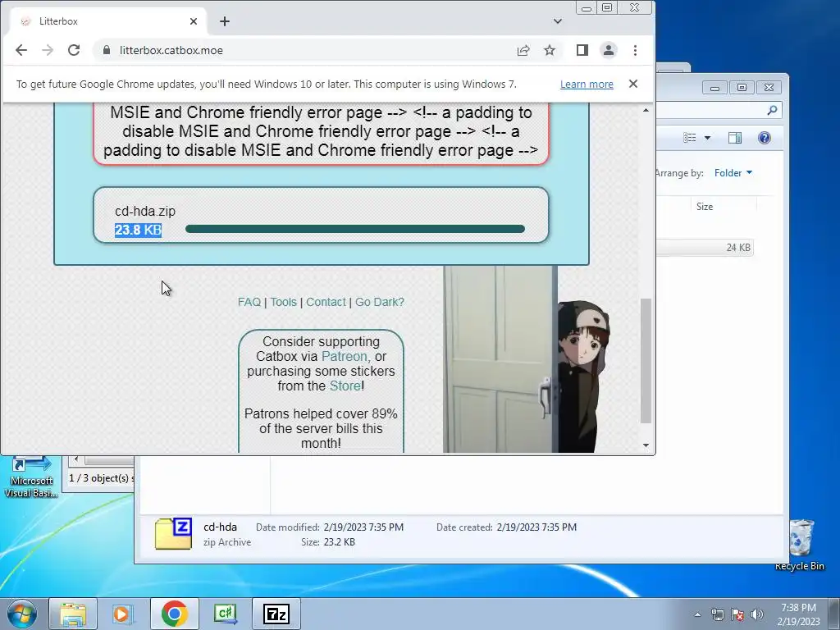The width and height of the screenshot is (840, 630).
Task: Open Chrome side panel icon
Action: pos(582,50)
